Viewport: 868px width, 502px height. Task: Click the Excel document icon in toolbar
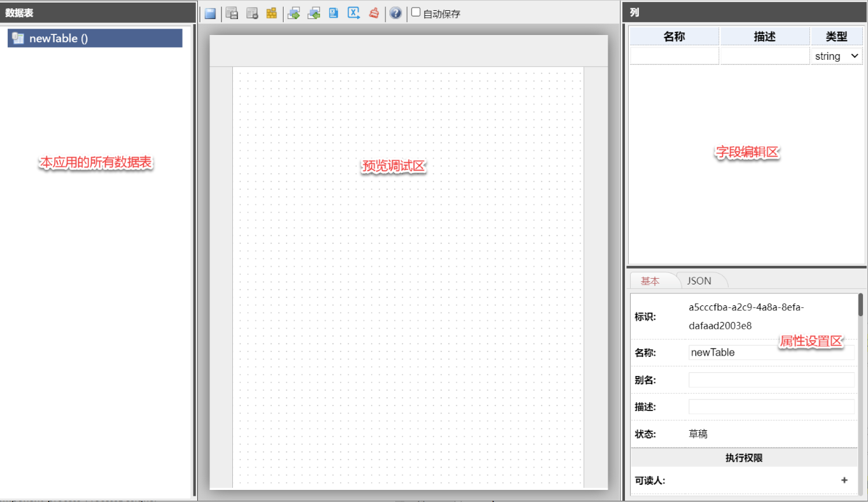333,13
